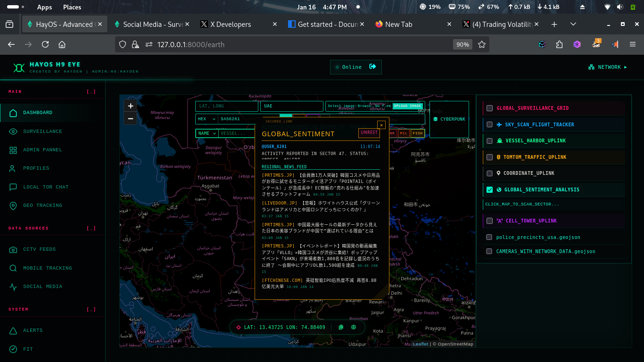Expand the NETWORK menu at top right
The width and height of the screenshot is (644, 362).
(x=608, y=67)
